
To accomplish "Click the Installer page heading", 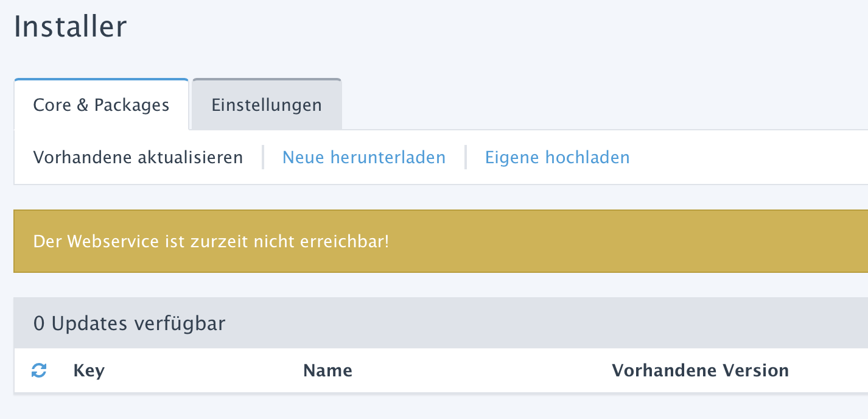I will coord(71,26).
